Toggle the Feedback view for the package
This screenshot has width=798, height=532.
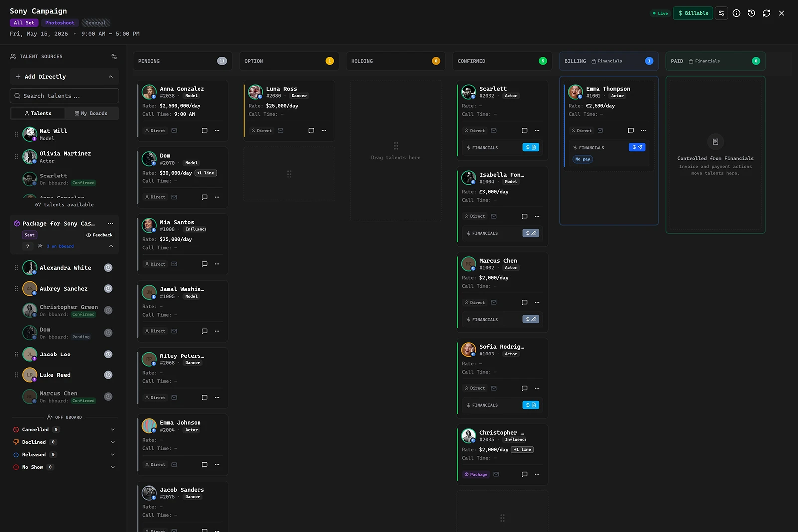[x=99, y=235]
